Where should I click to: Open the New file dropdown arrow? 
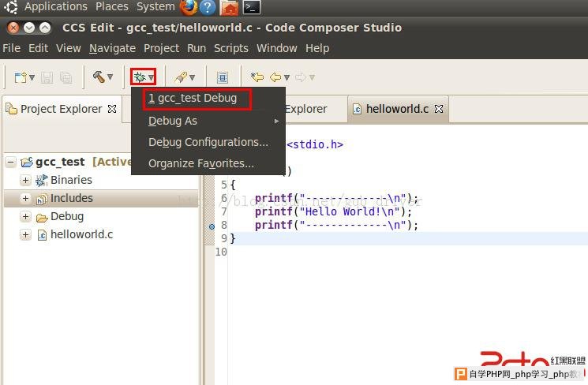click(x=32, y=77)
